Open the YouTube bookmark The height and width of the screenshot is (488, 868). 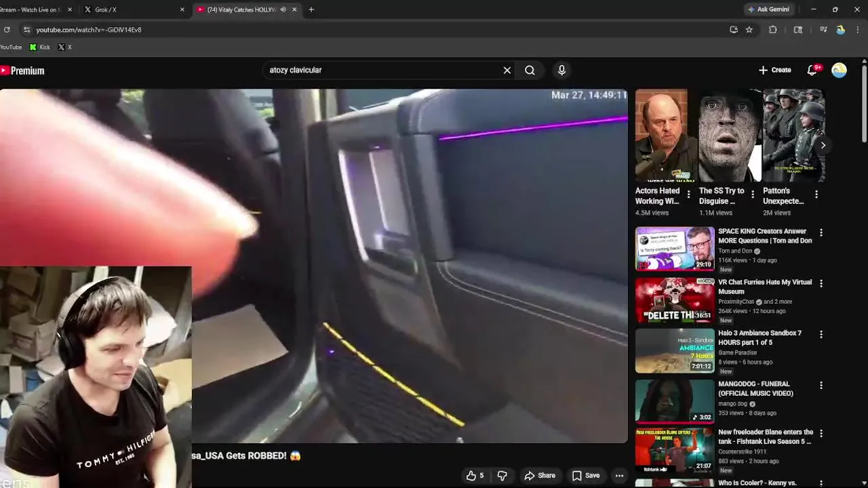[x=10, y=47]
